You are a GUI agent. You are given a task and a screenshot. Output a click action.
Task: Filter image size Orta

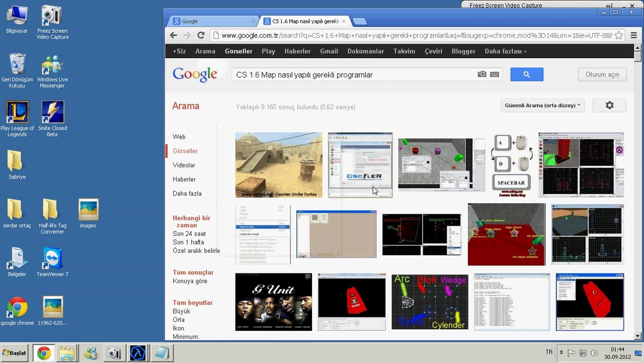[x=179, y=320]
